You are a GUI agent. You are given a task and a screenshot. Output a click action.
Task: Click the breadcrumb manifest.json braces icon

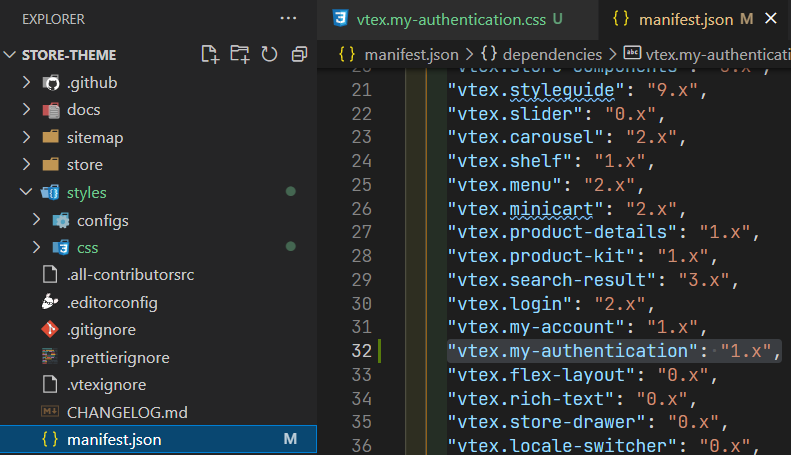pyautogui.click(x=347, y=53)
